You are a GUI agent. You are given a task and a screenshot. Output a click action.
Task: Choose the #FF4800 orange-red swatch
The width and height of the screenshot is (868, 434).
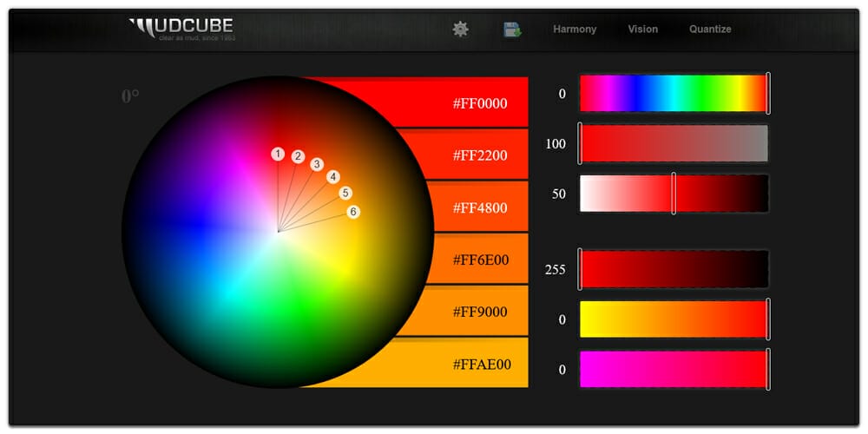click(477, 207)
